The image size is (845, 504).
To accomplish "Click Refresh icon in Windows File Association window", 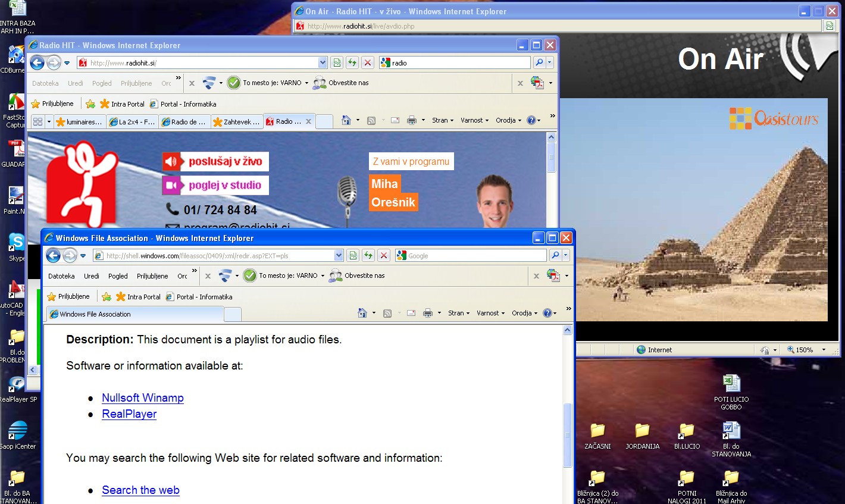I will [368, 256].
